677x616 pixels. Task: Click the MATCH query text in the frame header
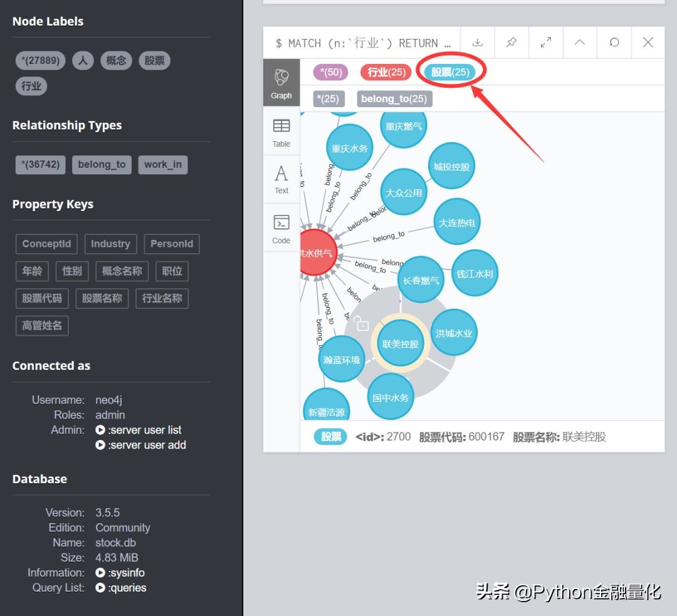point(363,43)
